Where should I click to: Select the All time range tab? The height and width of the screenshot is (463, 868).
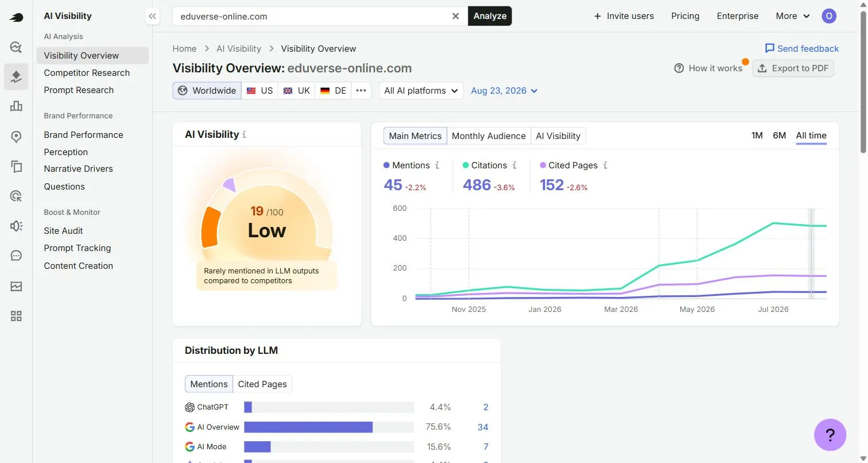tap(811, 136)
